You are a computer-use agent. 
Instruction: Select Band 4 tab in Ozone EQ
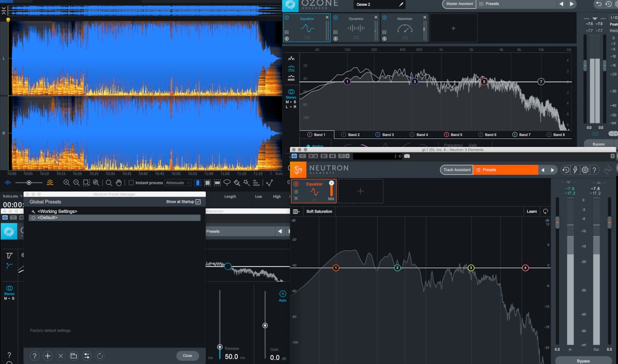(x=419, y=135)
